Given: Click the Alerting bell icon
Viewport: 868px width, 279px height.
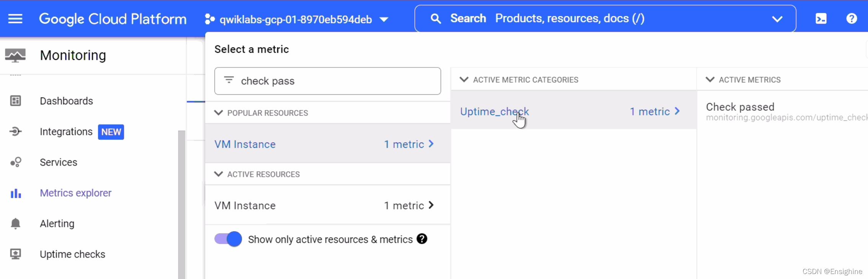Looking at the screenshot, I should point(15,223).
